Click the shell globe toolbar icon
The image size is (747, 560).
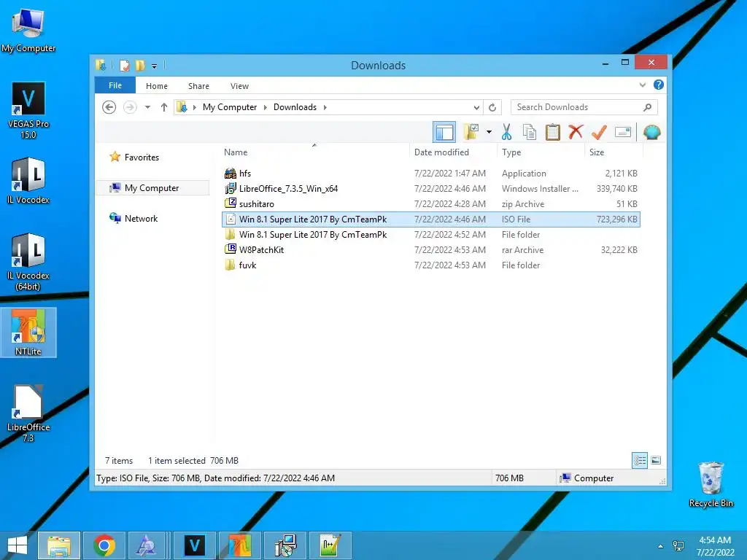coord(651,132)
